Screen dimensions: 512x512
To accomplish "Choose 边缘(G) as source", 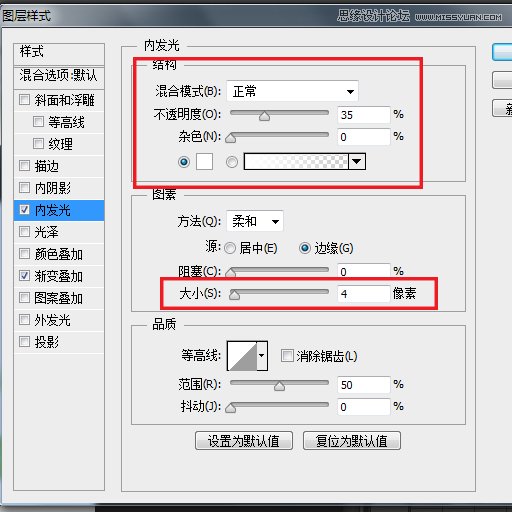I will tap(305, 248).
